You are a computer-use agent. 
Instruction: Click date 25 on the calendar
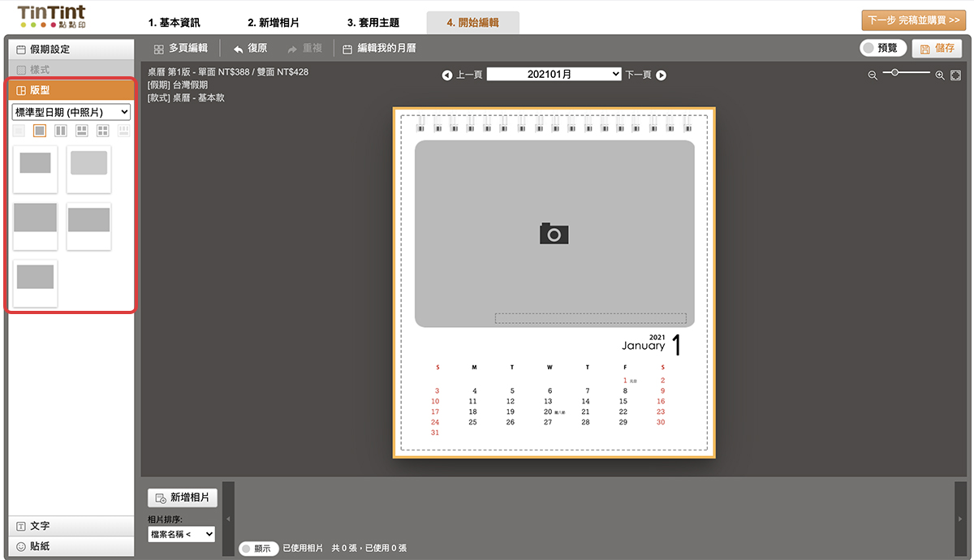click(x=473, y=422)
